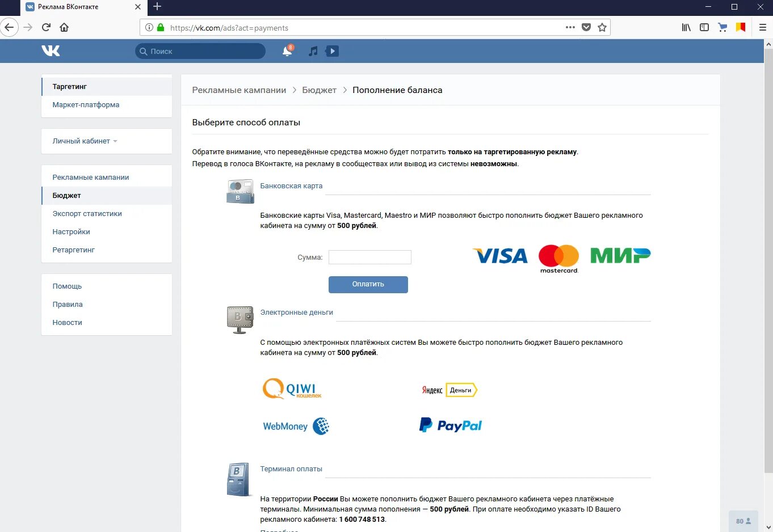Click the VK logo in header
Image resolution: width=773 pixels, height=532 pixels.
[51, 51]
